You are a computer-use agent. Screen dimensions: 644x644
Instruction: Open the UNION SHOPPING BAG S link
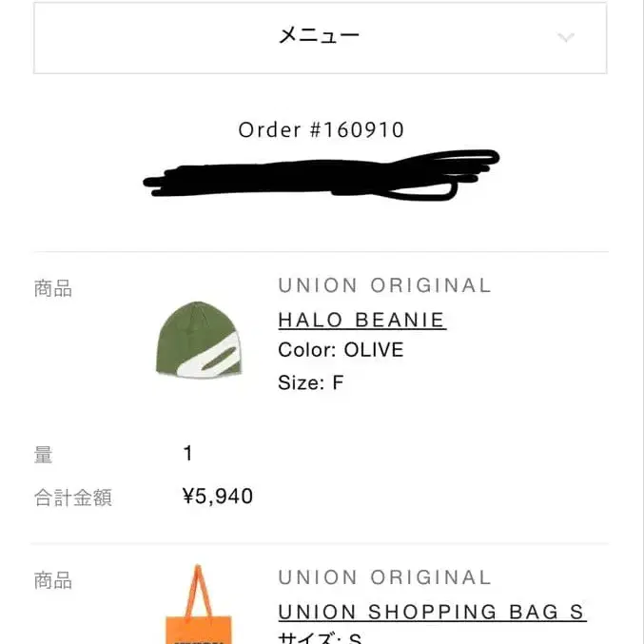[x=431, y=612]
